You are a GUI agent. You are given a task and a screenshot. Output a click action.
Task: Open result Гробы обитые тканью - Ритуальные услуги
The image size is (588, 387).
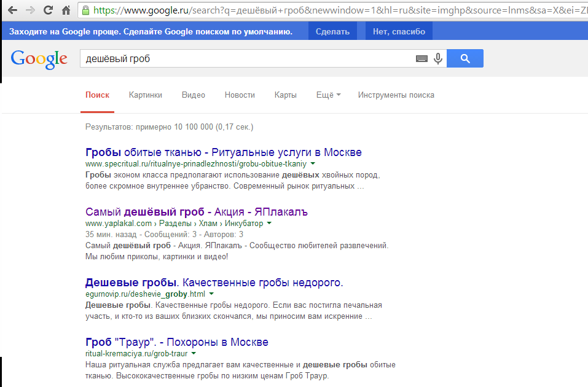click(x=224, y=152)
